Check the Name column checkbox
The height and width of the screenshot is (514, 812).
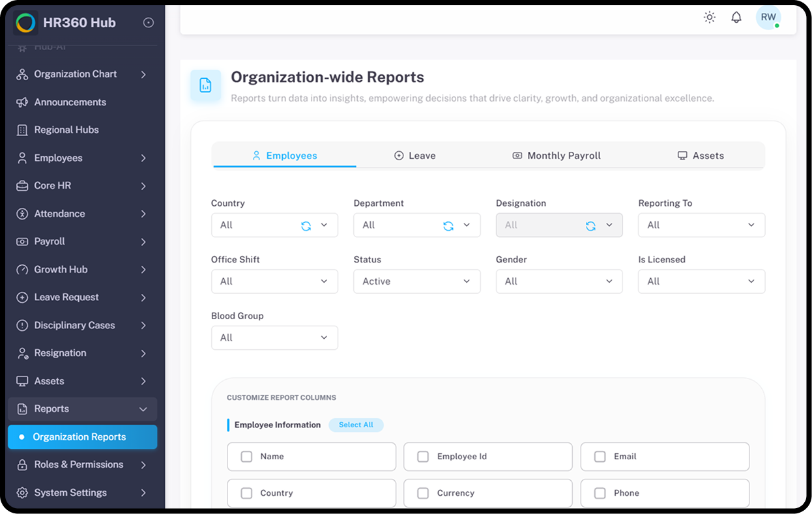pos(246,457)
